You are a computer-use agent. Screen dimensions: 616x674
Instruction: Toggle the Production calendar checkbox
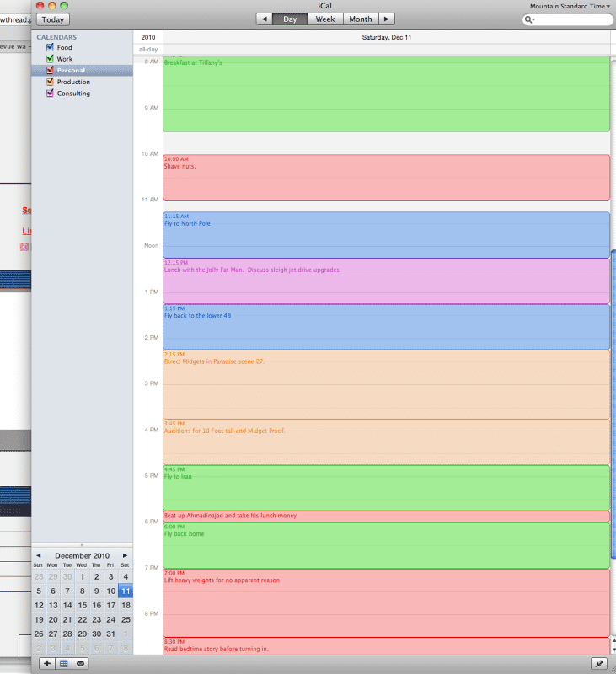(x=50, y=82)
